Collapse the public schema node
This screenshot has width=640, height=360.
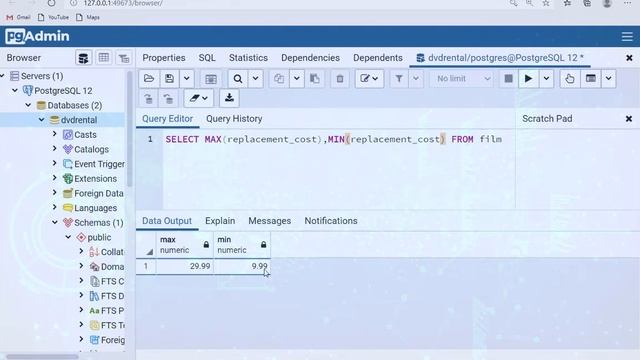click(68, 237)
